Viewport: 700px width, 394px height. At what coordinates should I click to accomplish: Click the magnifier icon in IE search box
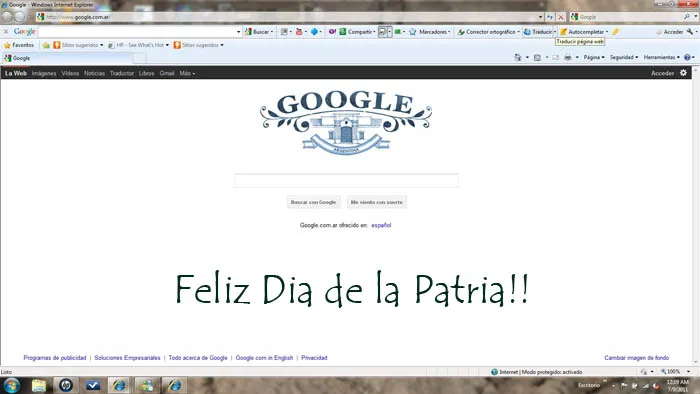(x=687, y=17)
